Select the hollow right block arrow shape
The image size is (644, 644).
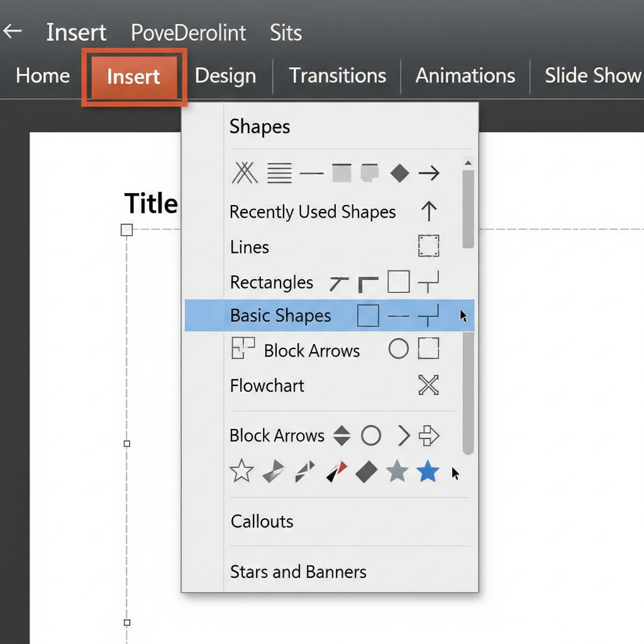429,435
